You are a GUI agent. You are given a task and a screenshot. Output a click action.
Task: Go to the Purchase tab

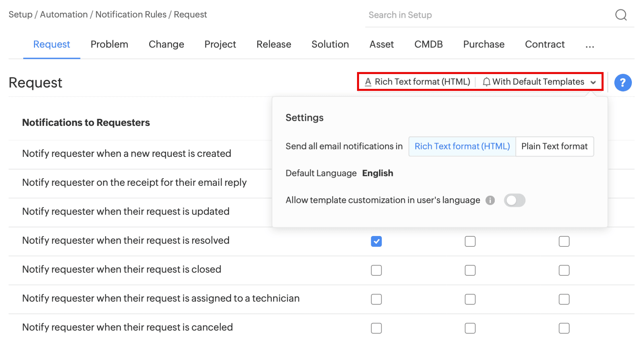click(484, 44)
